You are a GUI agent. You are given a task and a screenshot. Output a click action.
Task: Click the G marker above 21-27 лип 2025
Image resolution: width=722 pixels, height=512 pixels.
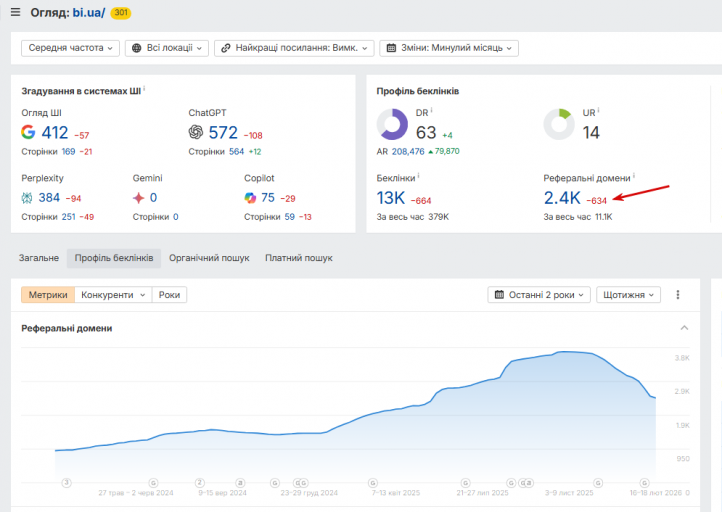click(x=466, y=483)
